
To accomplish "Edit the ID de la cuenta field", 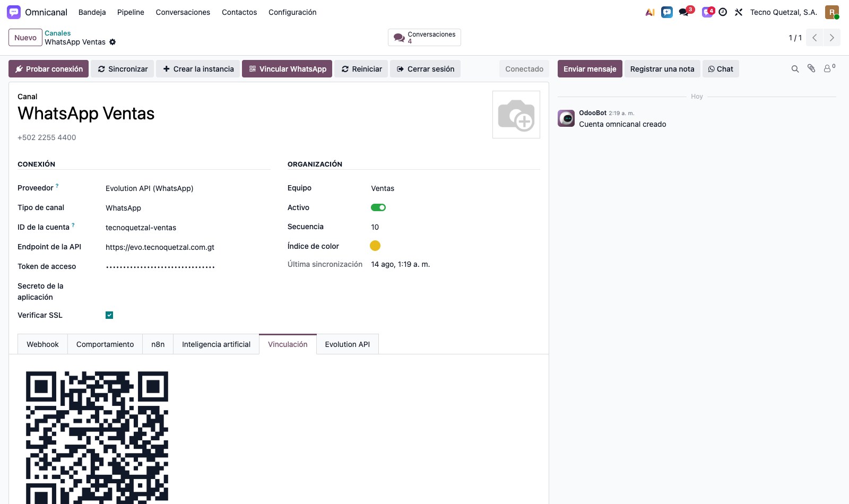I will pyautogui.click(x=188, y=228).
